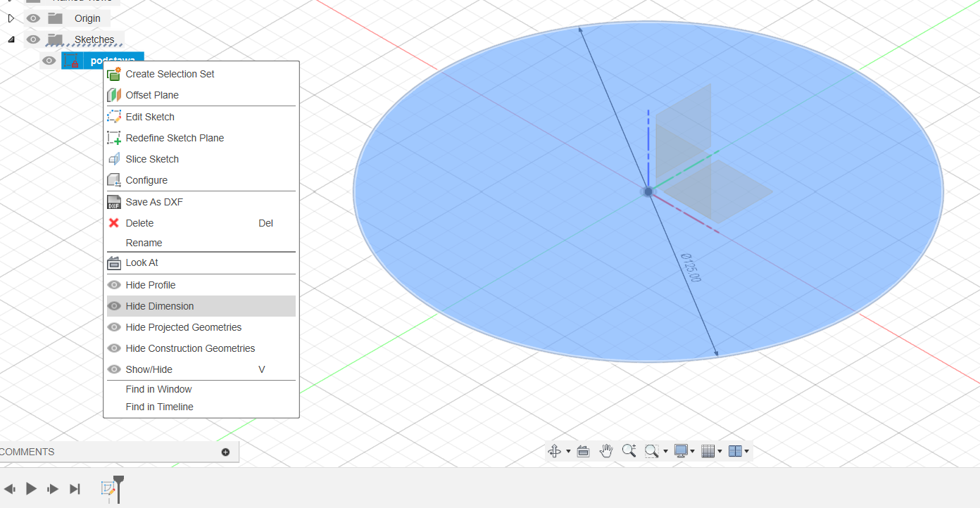The width and height of the screenshot is (980, 508).
Task: Step timeline to next feature
Action: click(x=53, y=488)
